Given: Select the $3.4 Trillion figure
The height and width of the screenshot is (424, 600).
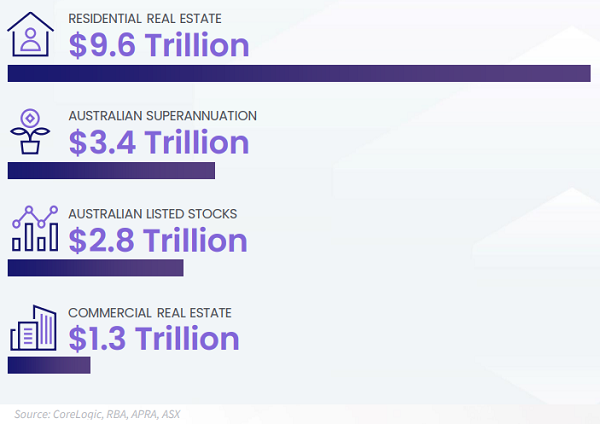Looking at the screenshot, I should pyautogui.click(x=158, y=143).
